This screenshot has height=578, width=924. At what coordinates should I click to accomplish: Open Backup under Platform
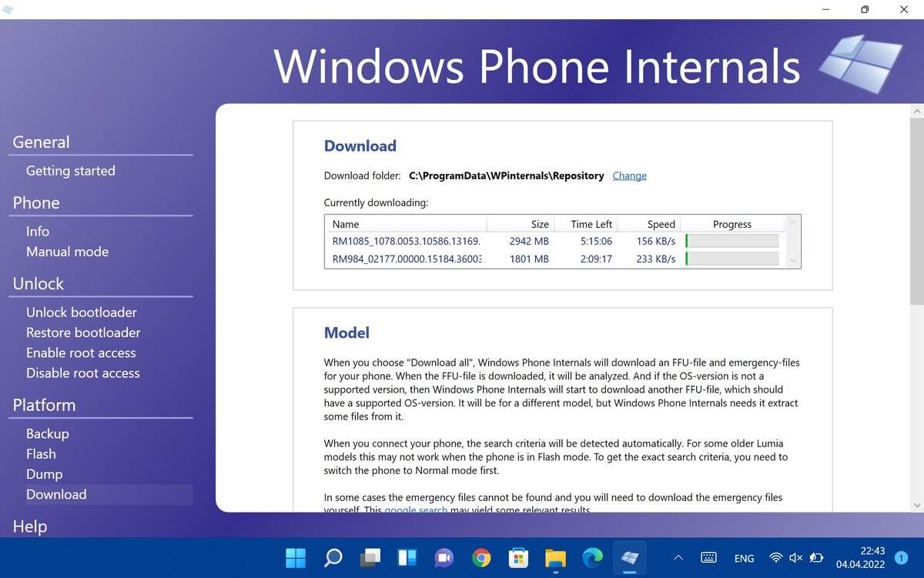tap(48, 434)
